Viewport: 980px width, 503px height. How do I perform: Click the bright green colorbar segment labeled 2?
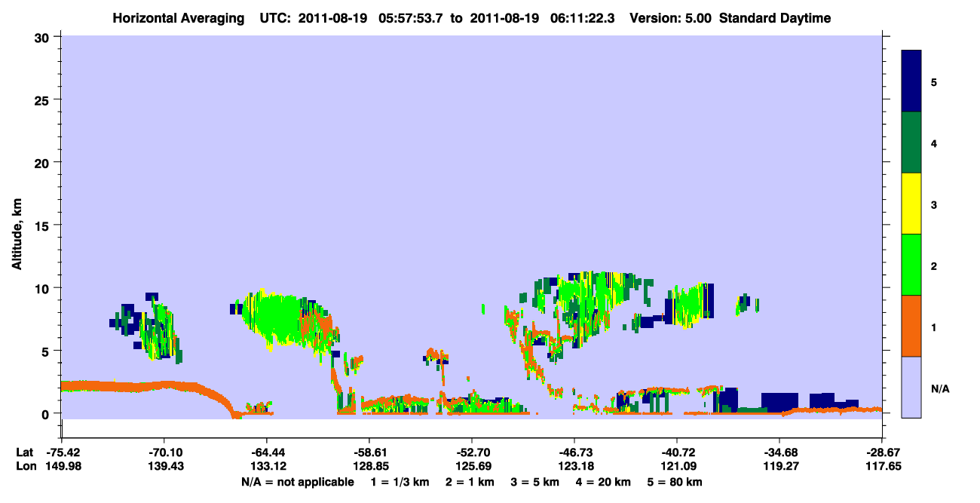point(911,265)
